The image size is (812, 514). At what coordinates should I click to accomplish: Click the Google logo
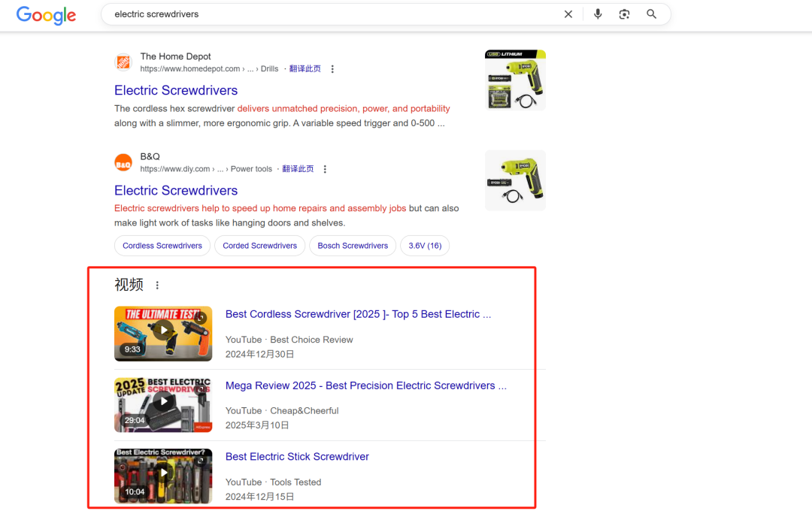(x=46, y=15)
